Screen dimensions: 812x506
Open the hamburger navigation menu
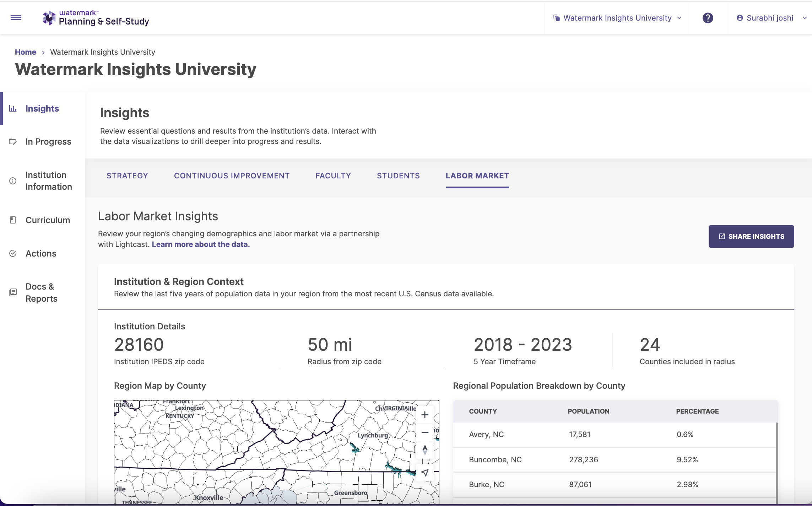coord(16,18)
